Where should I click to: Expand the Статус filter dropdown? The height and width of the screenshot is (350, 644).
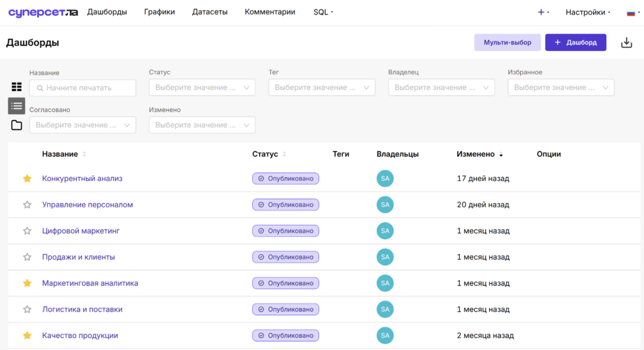click(202, 87)
